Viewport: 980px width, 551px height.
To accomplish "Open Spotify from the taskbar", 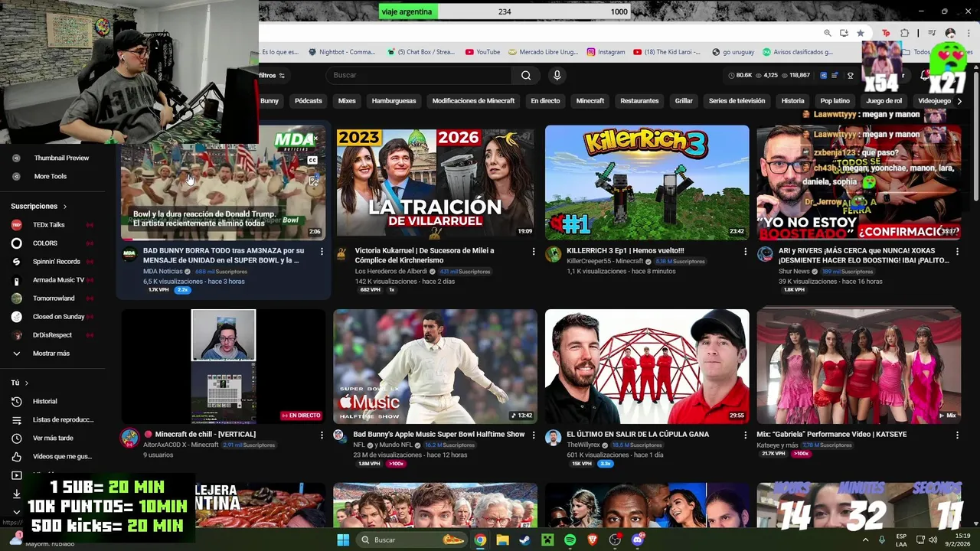I will coord(570,540).
